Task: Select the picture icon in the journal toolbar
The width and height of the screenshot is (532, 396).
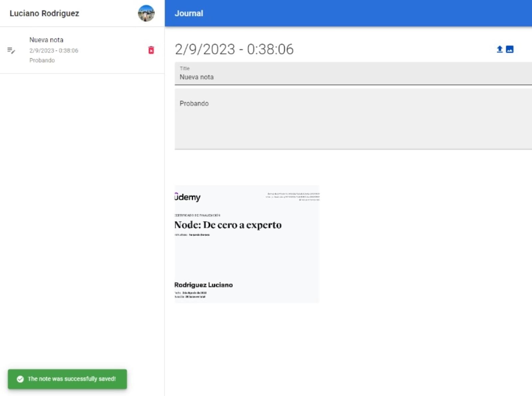Action: [x=510, y=49]
